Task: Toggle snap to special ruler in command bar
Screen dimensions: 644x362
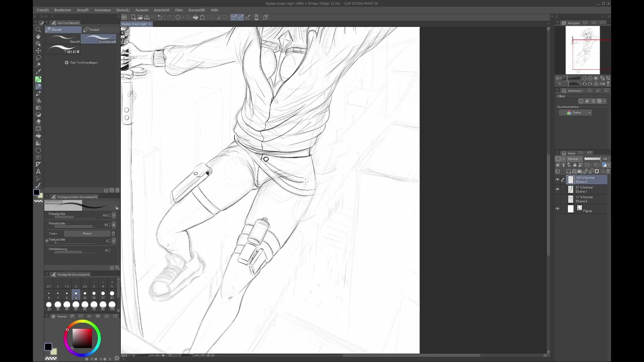Action: (241, 17)
